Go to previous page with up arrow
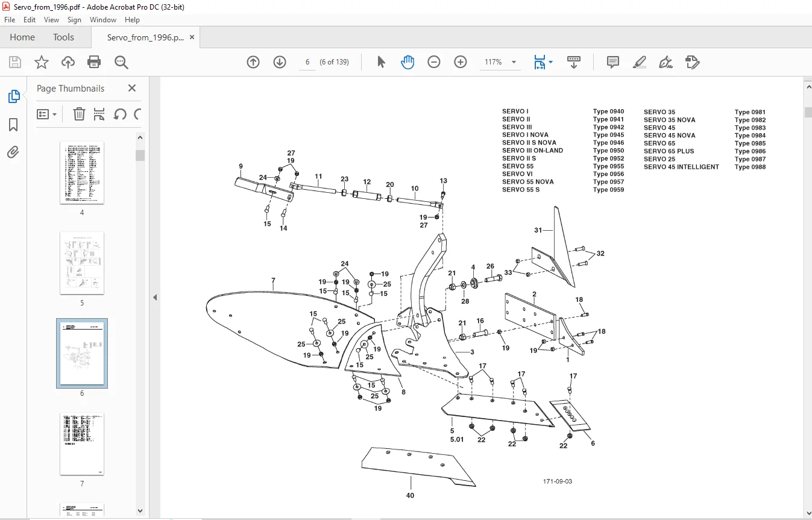This screenshot has width=812, height=520. (x=253, y=62)
